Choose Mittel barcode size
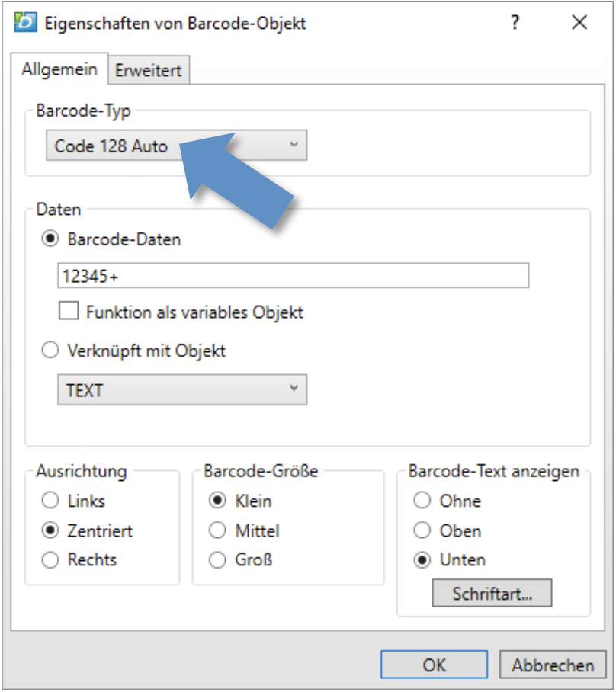 [218, 530]
